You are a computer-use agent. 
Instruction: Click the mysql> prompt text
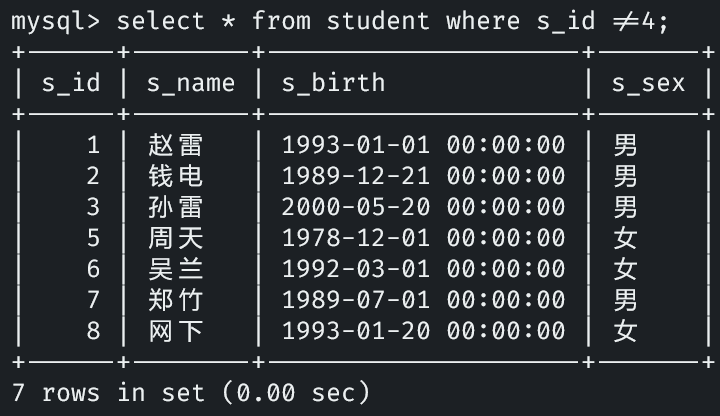pyautogui.click(x=55, y=21)
